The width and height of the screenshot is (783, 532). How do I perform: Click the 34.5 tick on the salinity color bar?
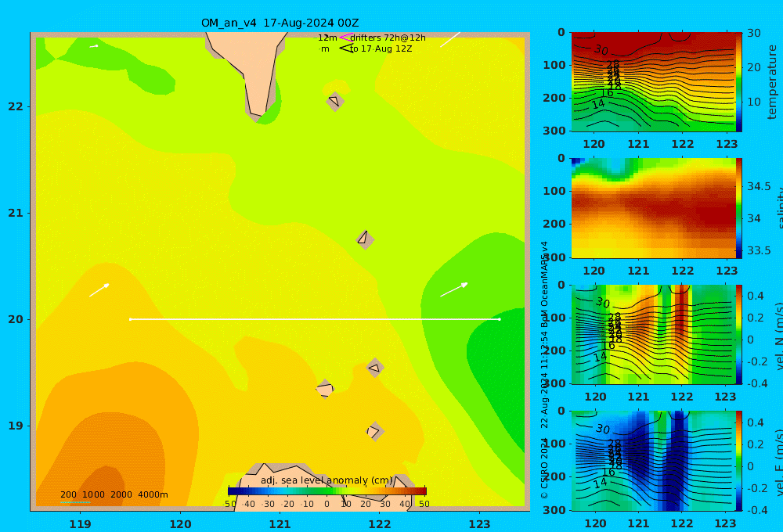point(759,186)
